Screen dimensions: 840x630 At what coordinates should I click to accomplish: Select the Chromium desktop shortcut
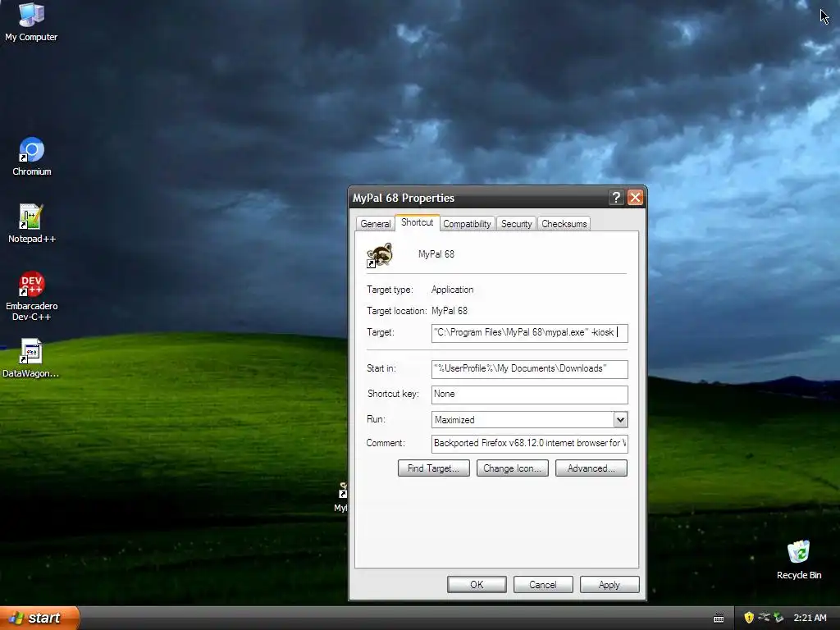[32, 157]
